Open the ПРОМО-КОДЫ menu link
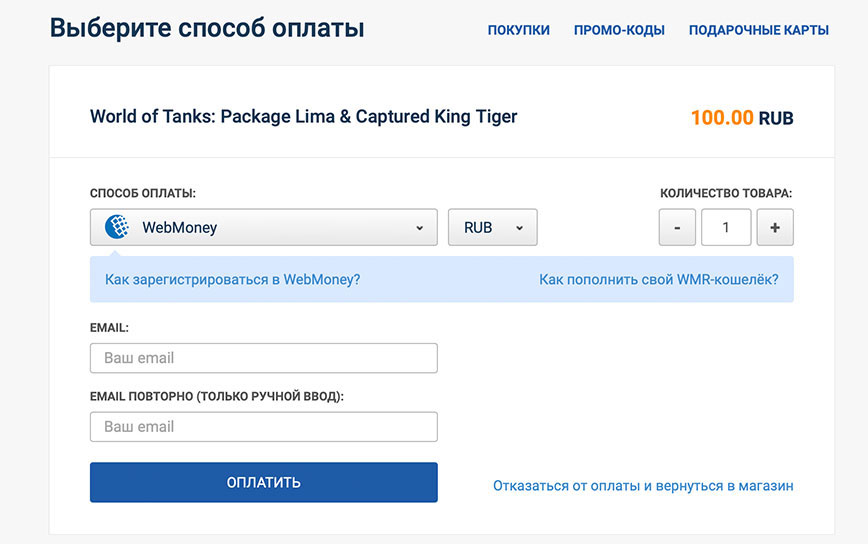This screenshot has width=868, height=544. pyautogui.click(x=619, y=30)
